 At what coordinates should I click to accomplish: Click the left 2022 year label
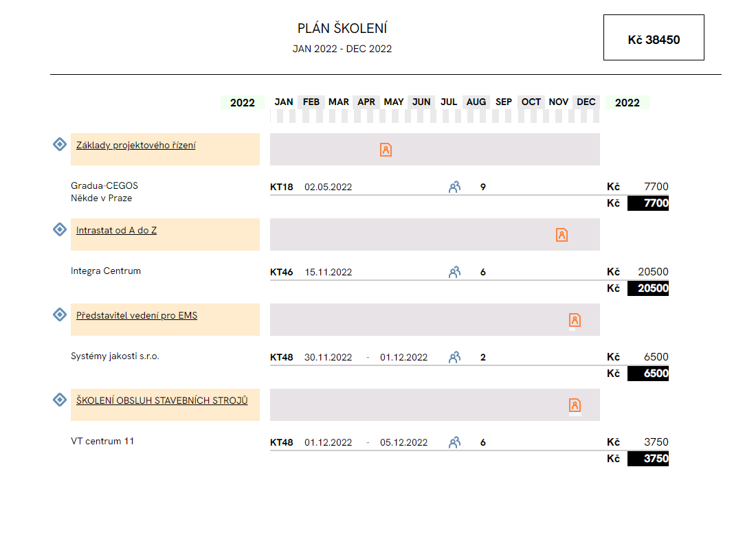pos(242,103)
